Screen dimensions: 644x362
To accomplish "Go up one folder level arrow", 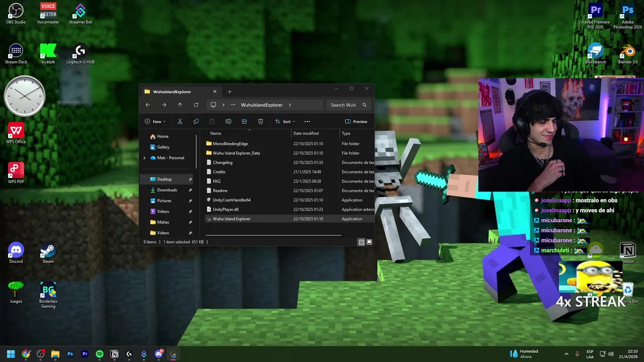I will (x=180, y=105).
